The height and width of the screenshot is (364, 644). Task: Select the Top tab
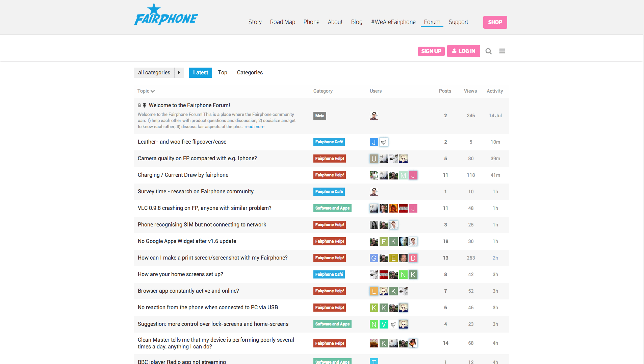(x=223, y=73)
